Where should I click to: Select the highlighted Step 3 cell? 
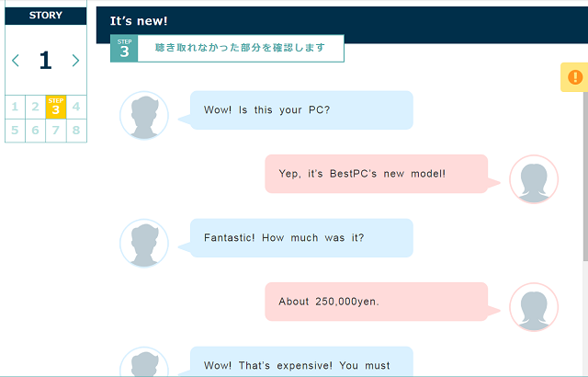pos(56,107)
